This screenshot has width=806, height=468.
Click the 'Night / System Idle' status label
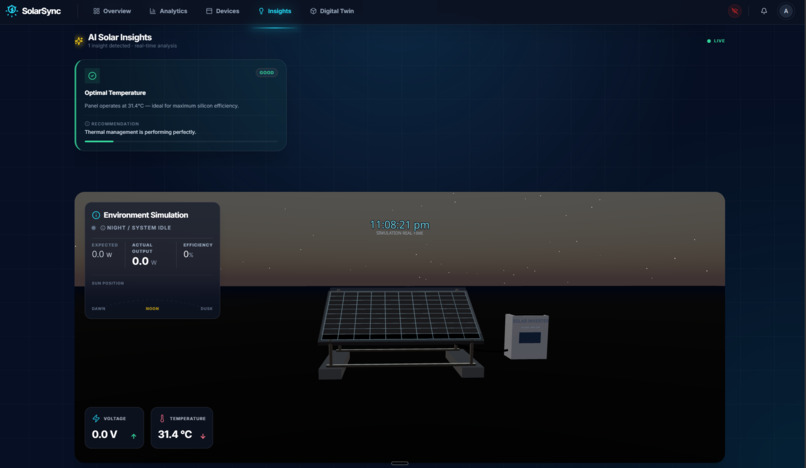point(139,228)
